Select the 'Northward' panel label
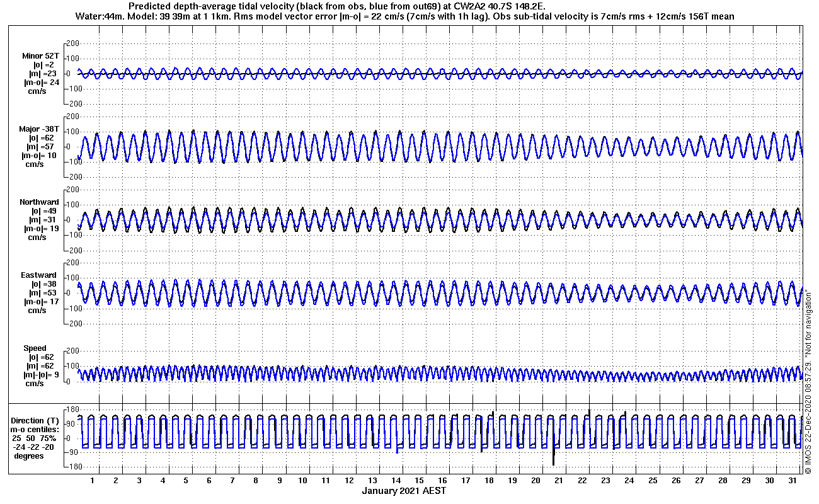819x504 pixels. click(x=39, y=202)
